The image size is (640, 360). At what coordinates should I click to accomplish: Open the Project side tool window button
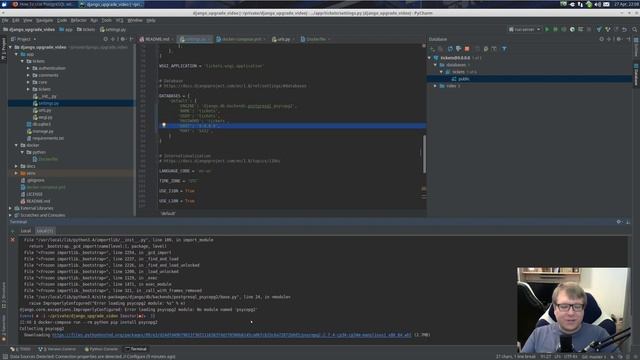coord(4,49)
